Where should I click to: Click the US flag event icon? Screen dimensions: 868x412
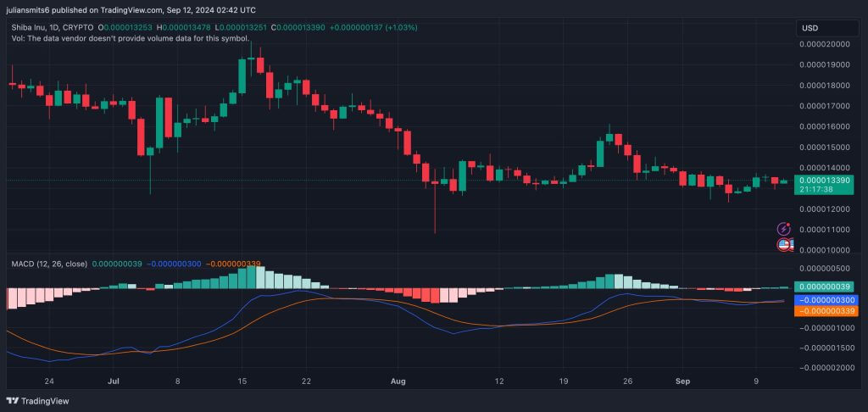(x=784, y=244)
